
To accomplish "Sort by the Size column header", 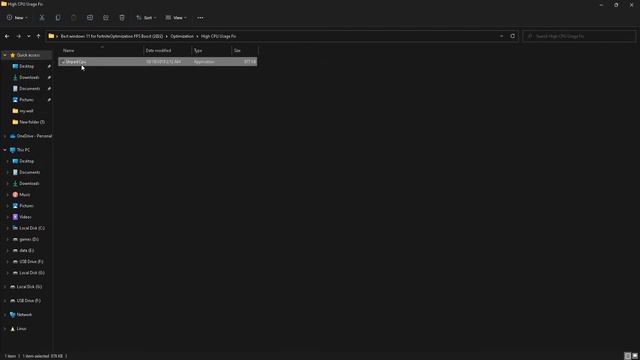I will (244, 51).
